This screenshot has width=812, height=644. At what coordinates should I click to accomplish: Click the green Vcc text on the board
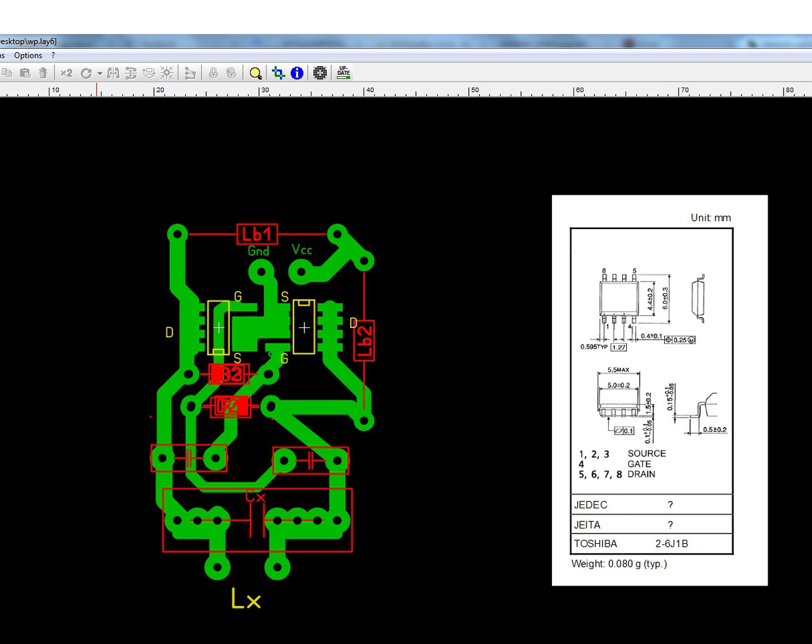pos(302,249)
